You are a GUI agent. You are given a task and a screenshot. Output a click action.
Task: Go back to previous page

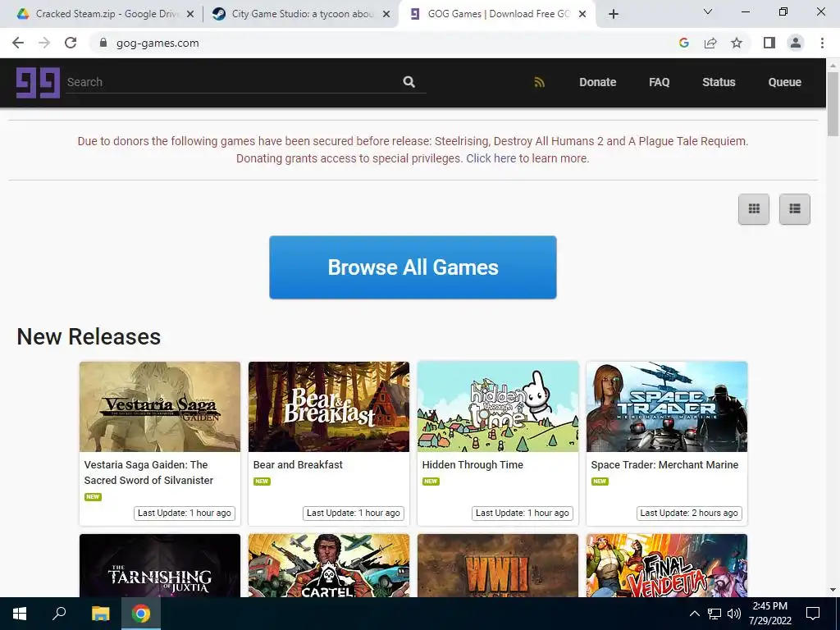tap(18, 43)
